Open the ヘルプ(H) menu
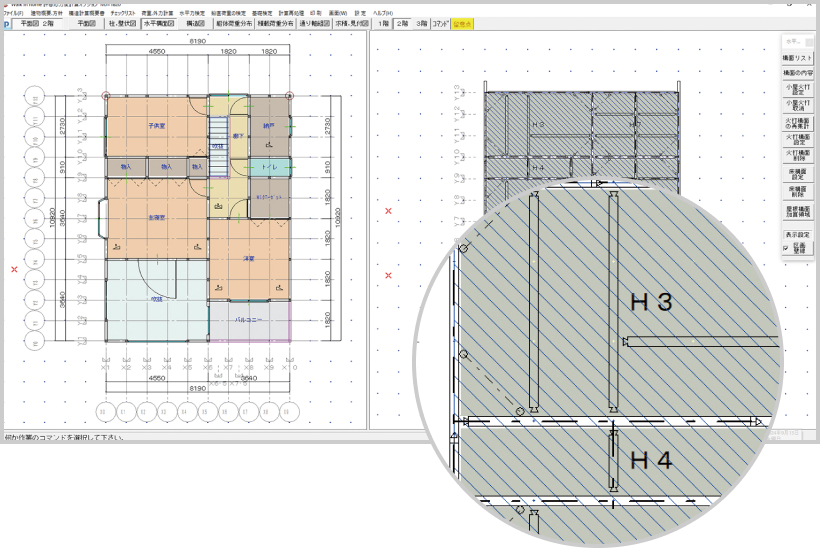 (383, 13)
